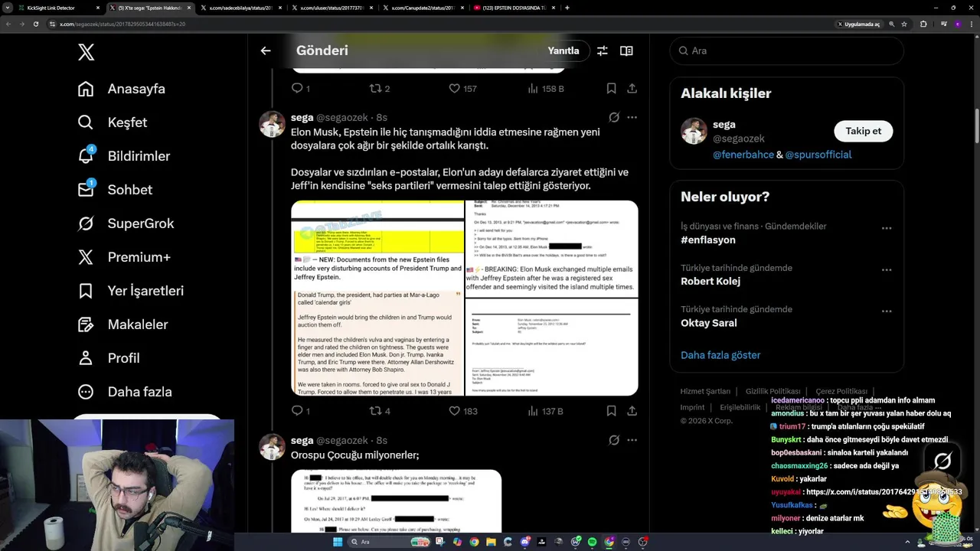Image resolution: width=980 pixels, height=551 pixels.
Task: Open reply sorting options icon
Action: pos(603,51)
